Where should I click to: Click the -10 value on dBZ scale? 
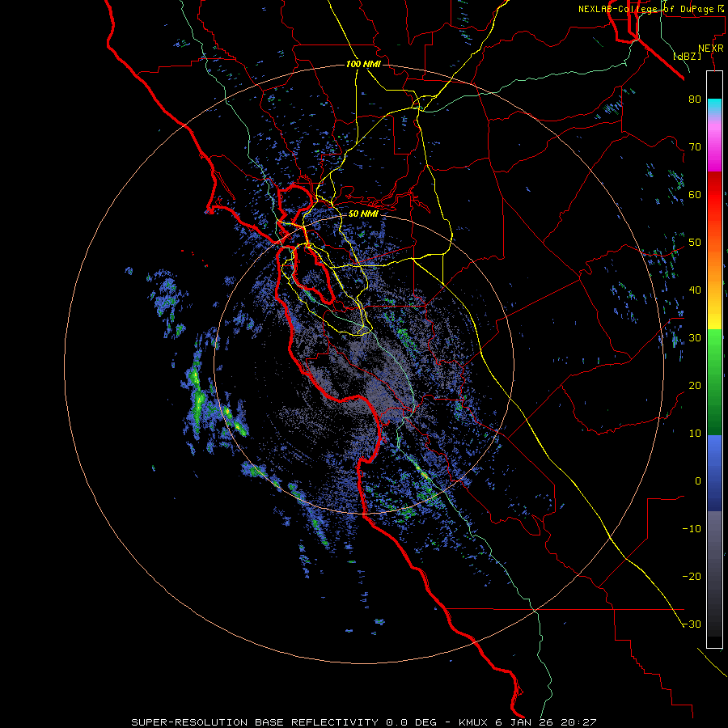[x=692, y=529]
